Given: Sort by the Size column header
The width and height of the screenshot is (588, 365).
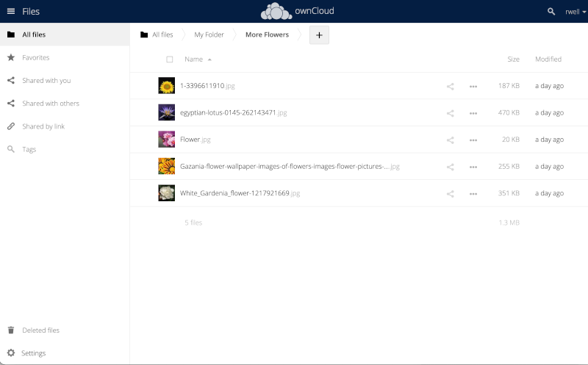Looking at the screenshot, I should tap(513, 59).
